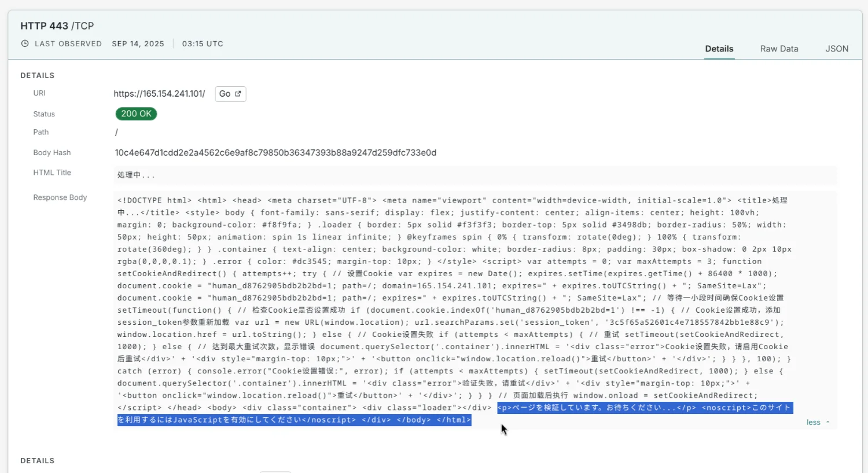Switch to the JSON tab

(837, 49)
